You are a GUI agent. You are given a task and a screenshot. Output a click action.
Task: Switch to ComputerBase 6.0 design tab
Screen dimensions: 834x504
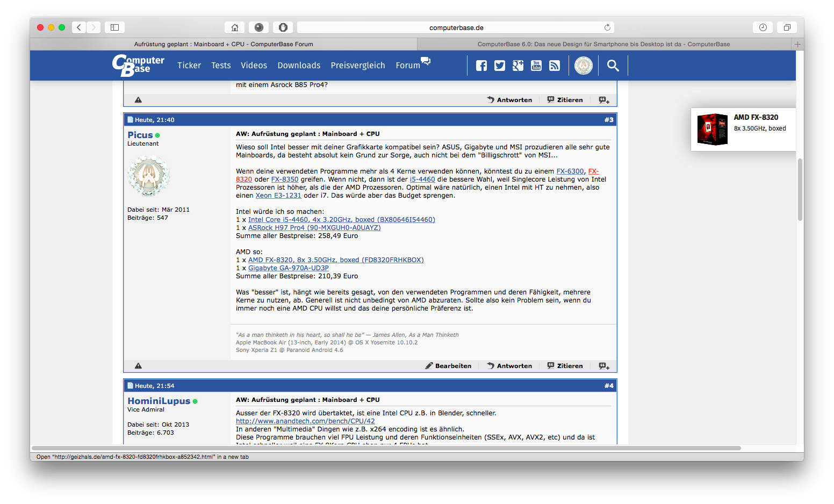click(604, 44)
